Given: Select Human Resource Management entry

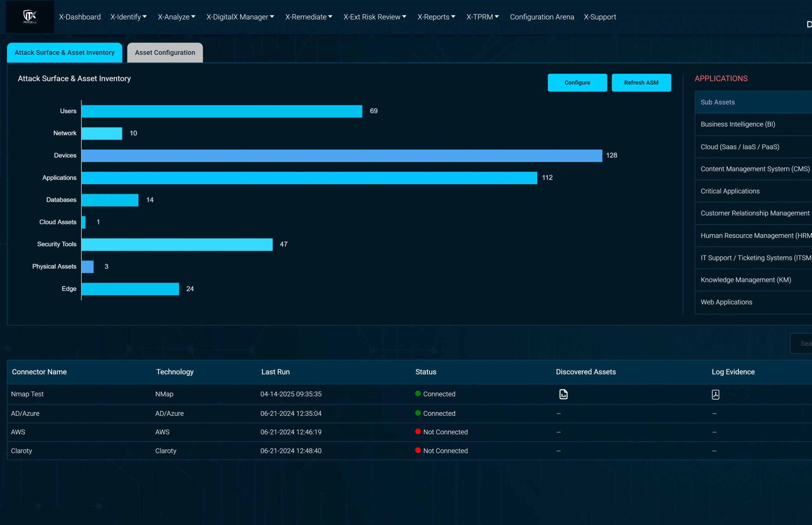Looking at the screenshot, I should point(753,236).
